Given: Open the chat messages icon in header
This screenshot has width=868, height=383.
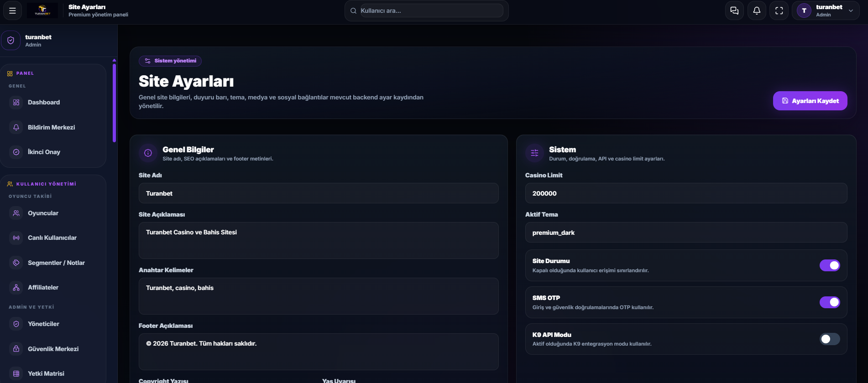Looking at the screenshot, I should coord(734,10).
